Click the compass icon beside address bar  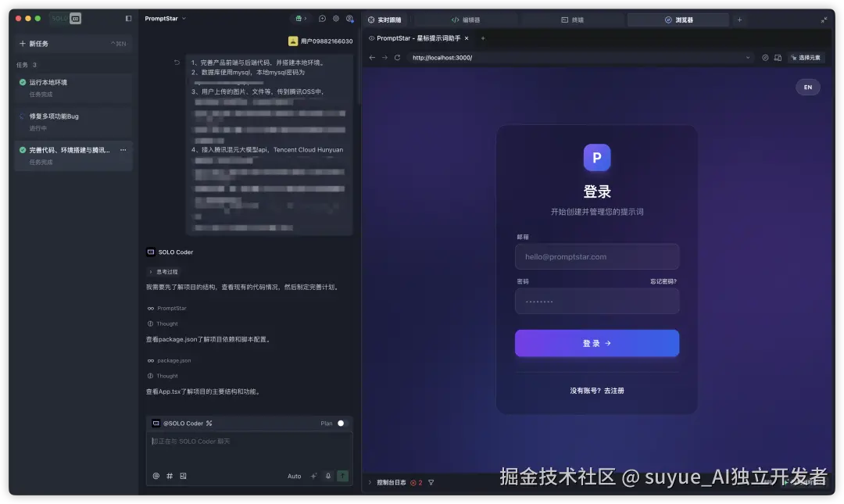(765, 58)
